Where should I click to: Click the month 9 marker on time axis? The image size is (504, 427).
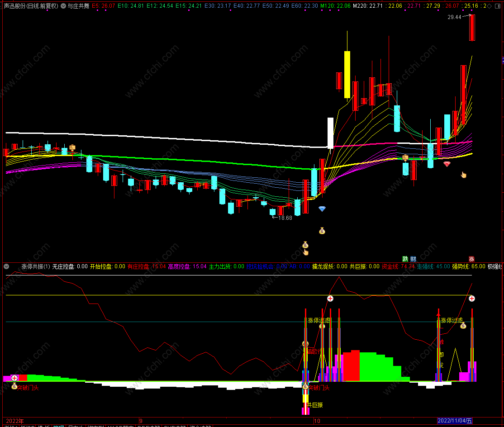pyautogui.click(x=141, y=421)
